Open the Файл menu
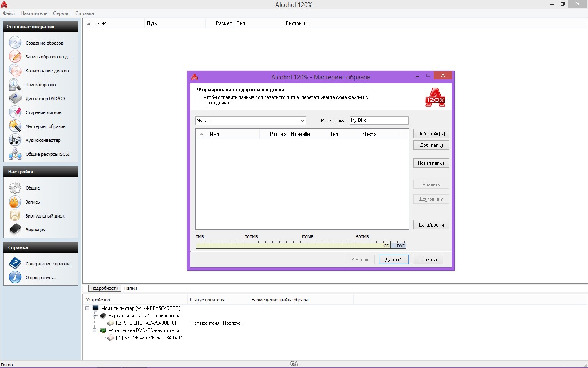588x368 pixels. click(9, 13)
